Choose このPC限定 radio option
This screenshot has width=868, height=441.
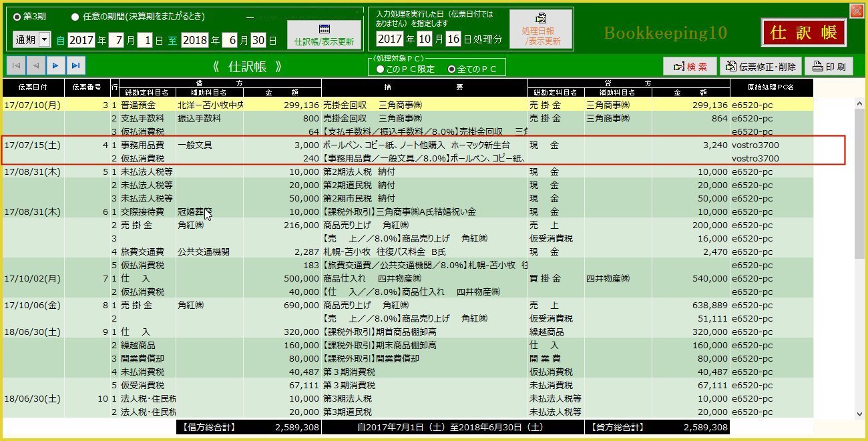(x=380, y=69)
